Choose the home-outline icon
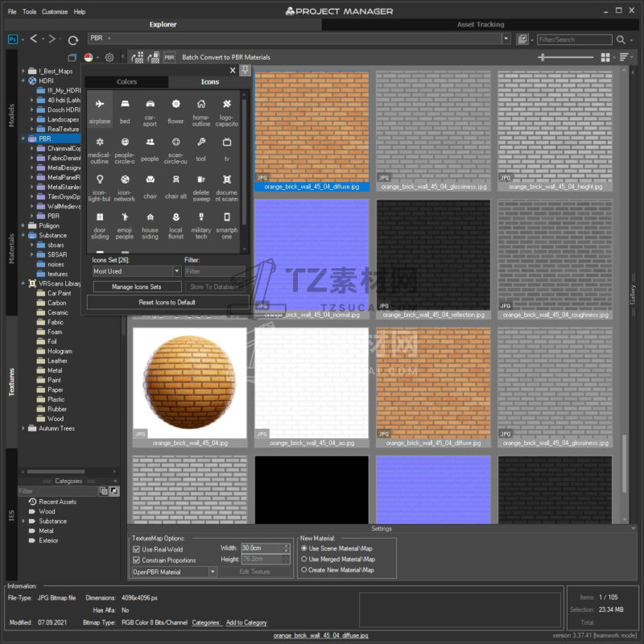The image size is (644, 644). click(x=201, y=105)
